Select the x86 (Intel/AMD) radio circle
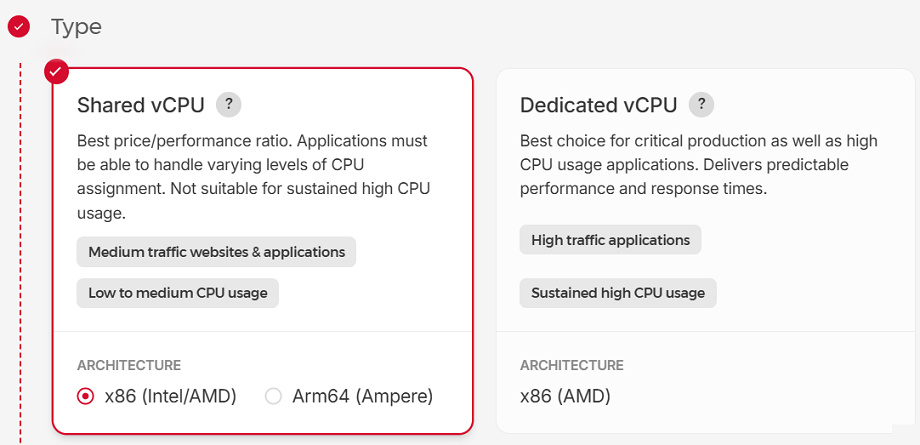This screenshot has width=920, height=445. pos(86,396)
